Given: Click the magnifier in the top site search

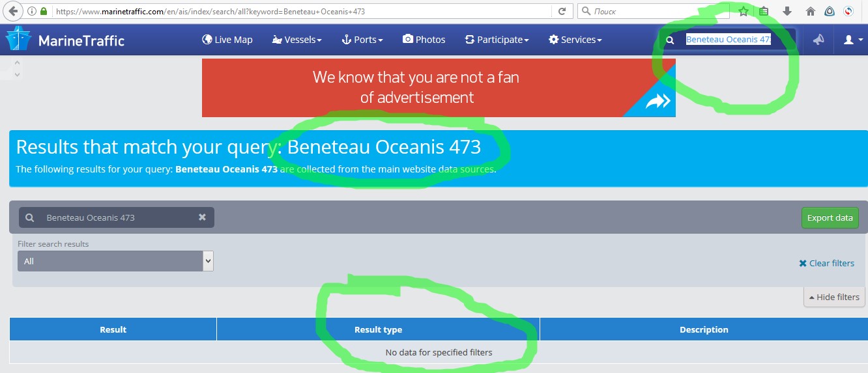Looking at the screenshot, I should pyautogui.click(x=670, y=40).
